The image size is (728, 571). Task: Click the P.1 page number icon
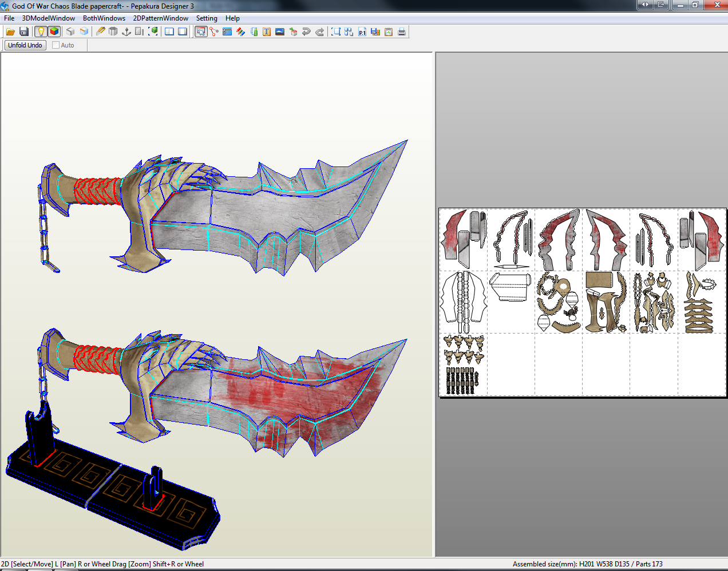[x=362, y=31]
